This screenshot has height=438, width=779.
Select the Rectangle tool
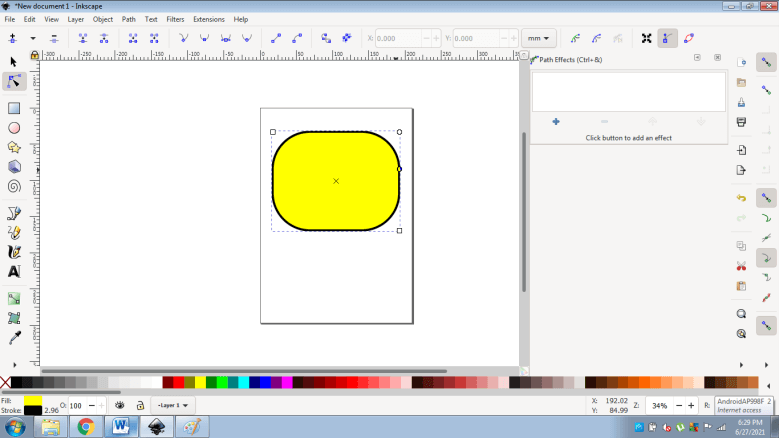(x=14, y=108)
